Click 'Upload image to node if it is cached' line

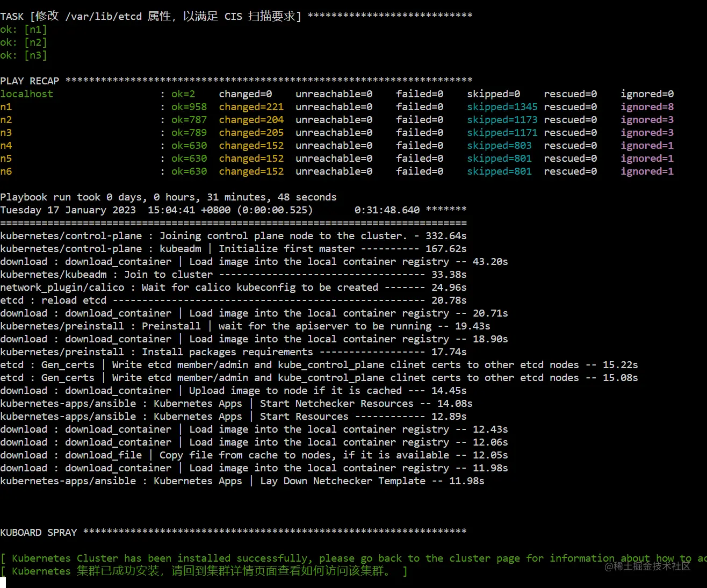tap(233, 391)
